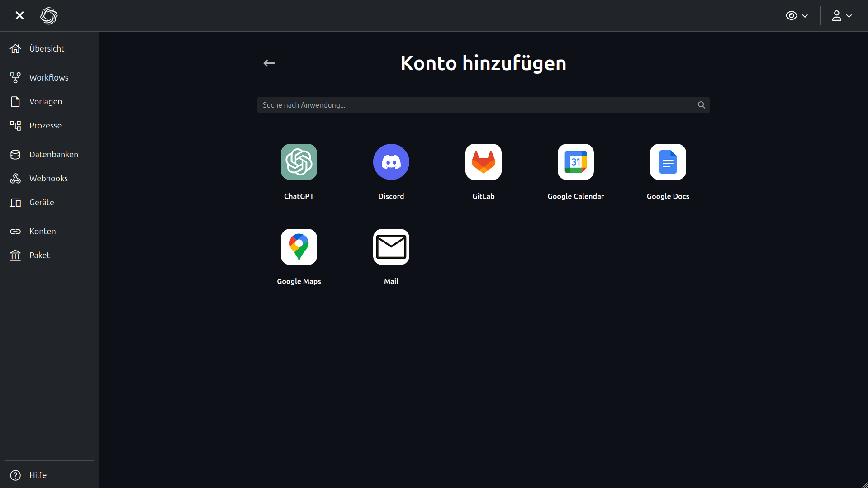Focus the 'Suche nach Anwendung' search field
868x488 pixels.
click(x=475, y=105)
